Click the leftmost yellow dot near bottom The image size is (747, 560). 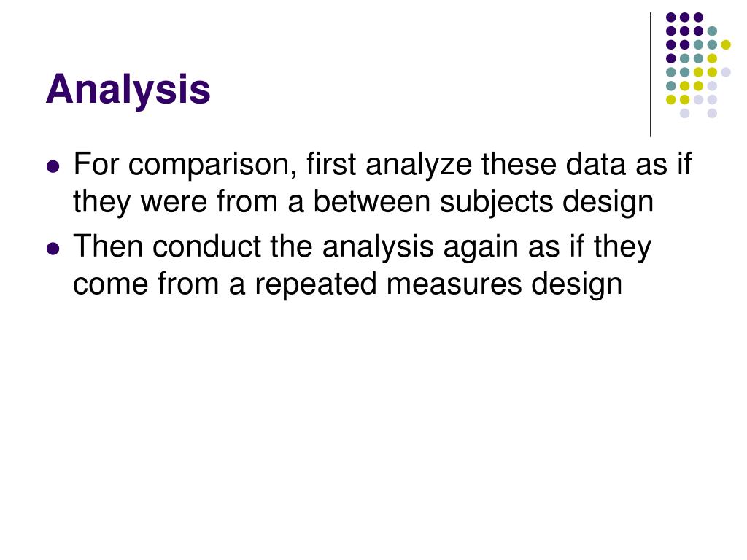(x=671, y=99)
